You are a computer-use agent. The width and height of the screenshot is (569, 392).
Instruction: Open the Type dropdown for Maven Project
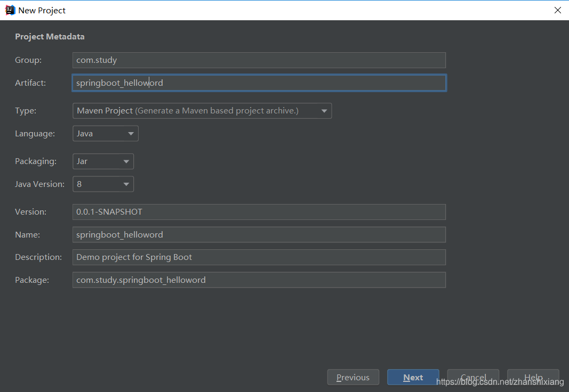tap(202, 111)
